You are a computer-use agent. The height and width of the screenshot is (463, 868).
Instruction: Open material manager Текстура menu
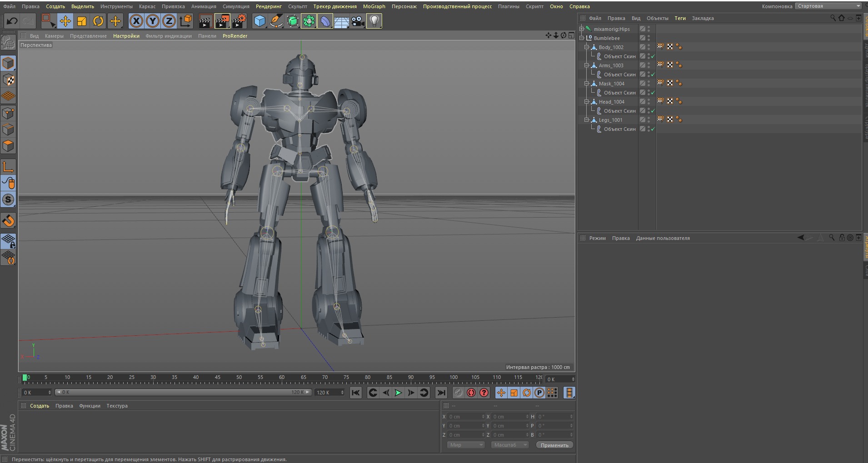[117, 406]
